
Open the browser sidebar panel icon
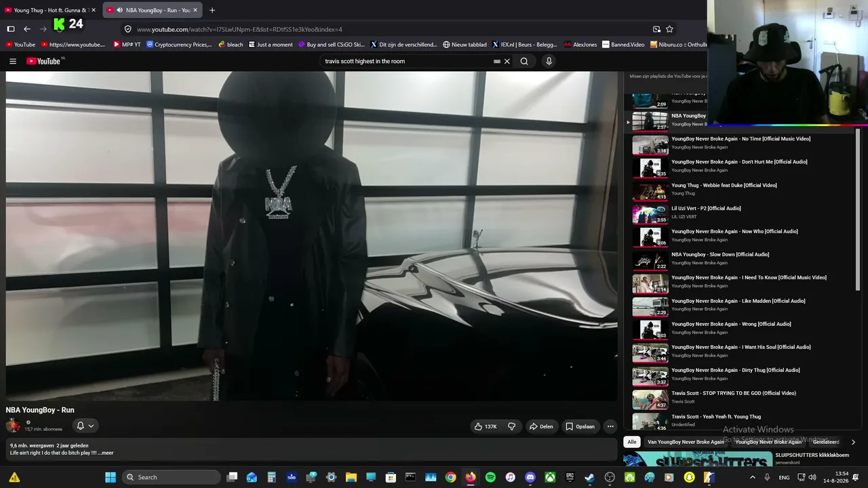coord(11,29)
